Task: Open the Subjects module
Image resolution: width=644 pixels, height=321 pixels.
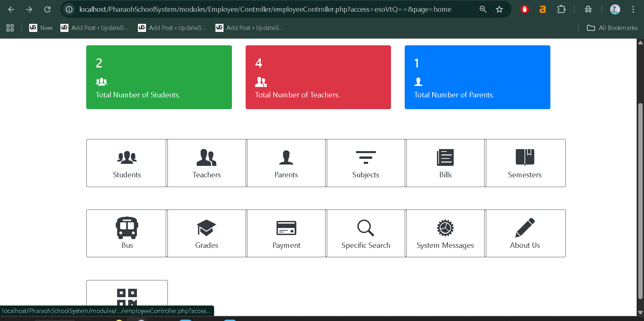Action: point(365,163)
